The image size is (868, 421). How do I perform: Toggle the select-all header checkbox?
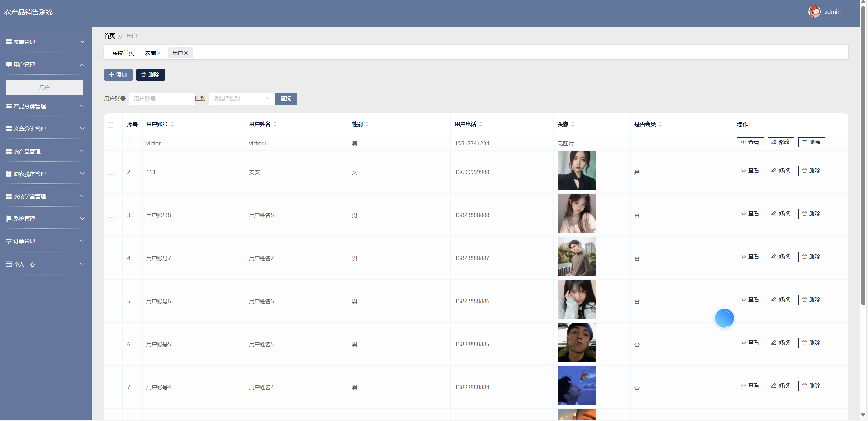(x=111, y=125)
